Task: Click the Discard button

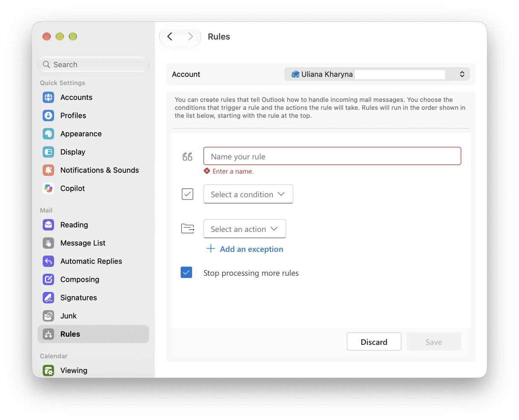Action: [x=374, y=342]
